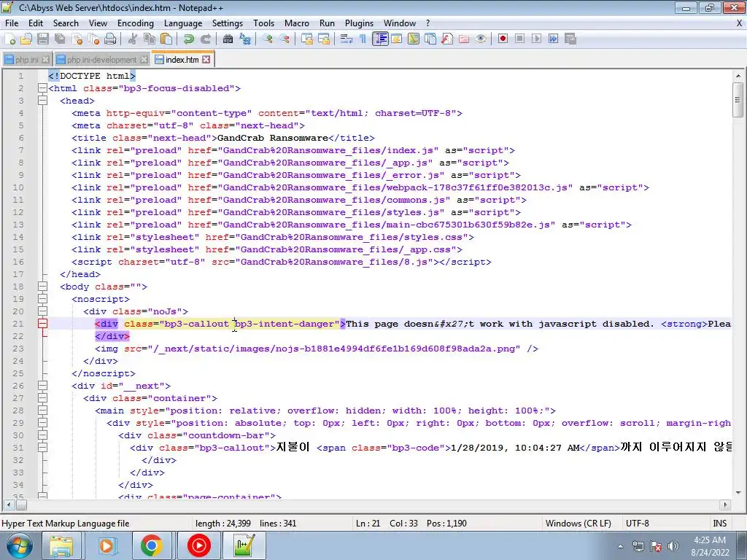The width and height of the screenshot is (747, 560).
Task: Toggle file Monitoring eye icon
Action: pos(481,39)
